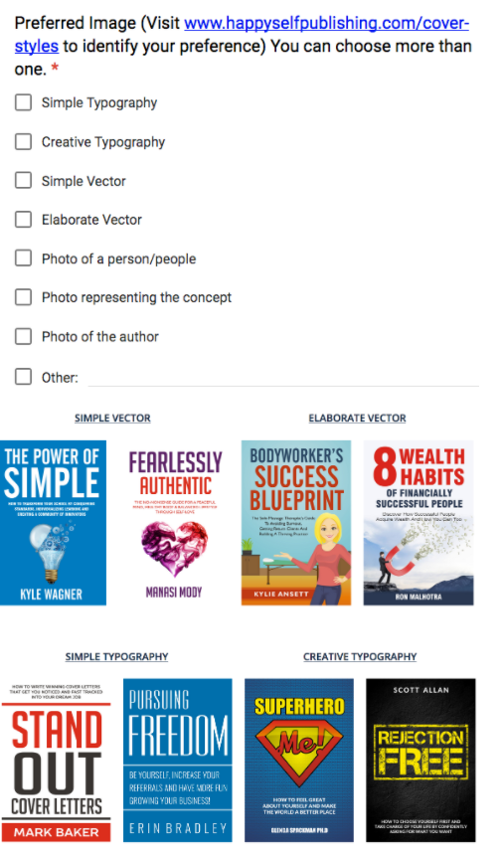Select the Simple Vector checkbox
Viewport: 504px width, 855px height.
(x=24, y=181)
